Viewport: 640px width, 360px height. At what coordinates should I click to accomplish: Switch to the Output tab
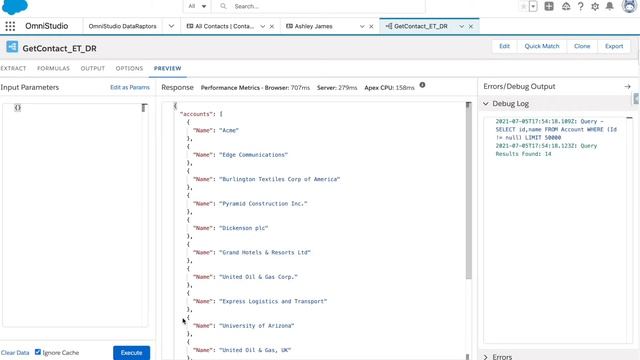(x=93, y=68)
